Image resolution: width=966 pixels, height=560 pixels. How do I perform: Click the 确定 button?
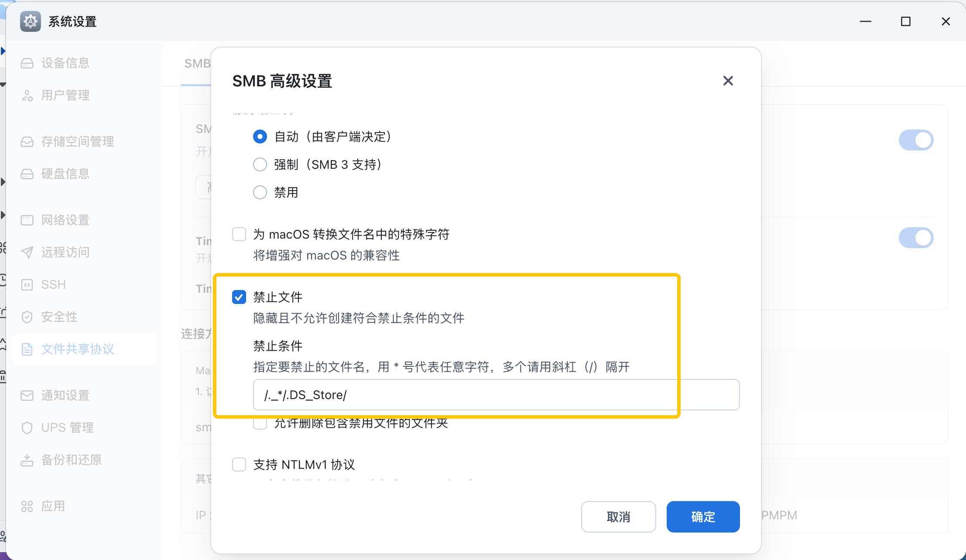click(x=703, y=517)
